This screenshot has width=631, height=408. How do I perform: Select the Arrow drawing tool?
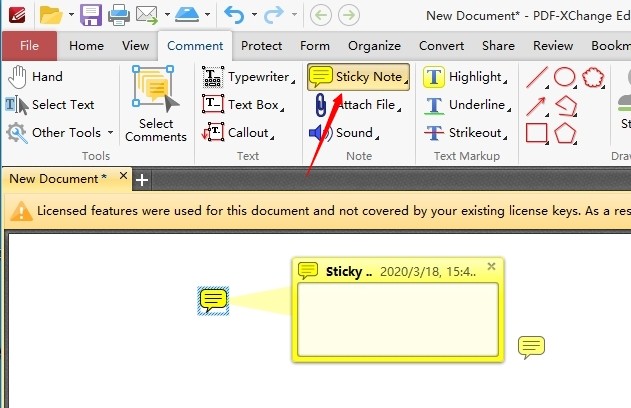537,106
